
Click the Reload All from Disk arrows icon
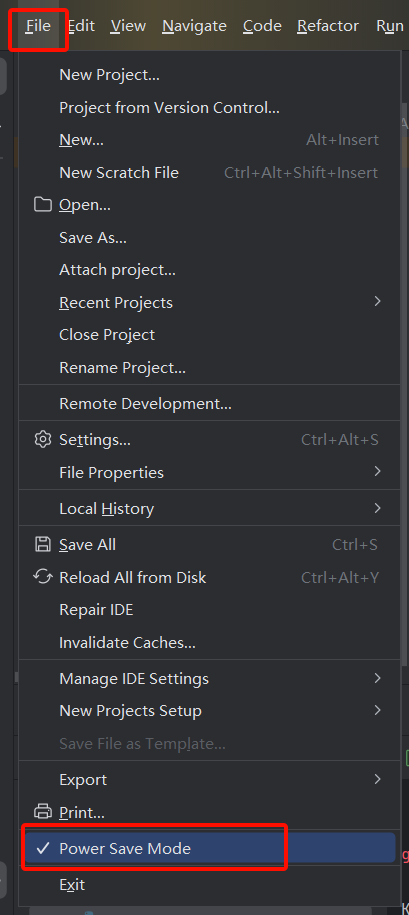point(43,577)
